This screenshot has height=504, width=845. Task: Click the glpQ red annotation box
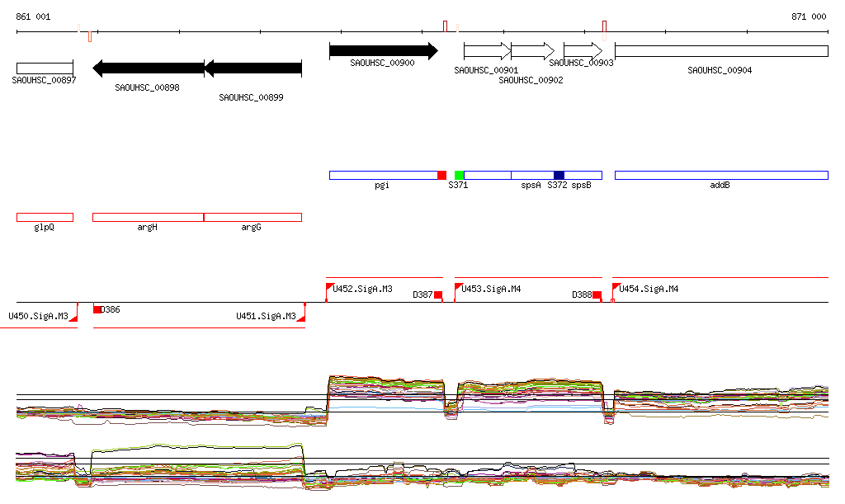(x=45, y=217)
